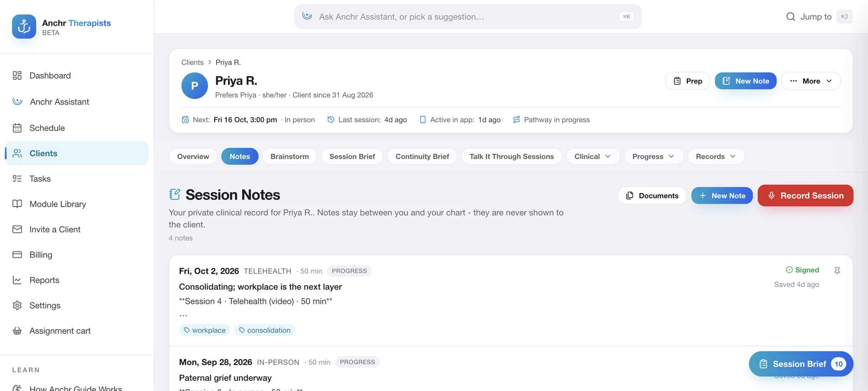Click the Prep button
The height and width of the screenshot is (391, 868).
(x=687, y=81)
